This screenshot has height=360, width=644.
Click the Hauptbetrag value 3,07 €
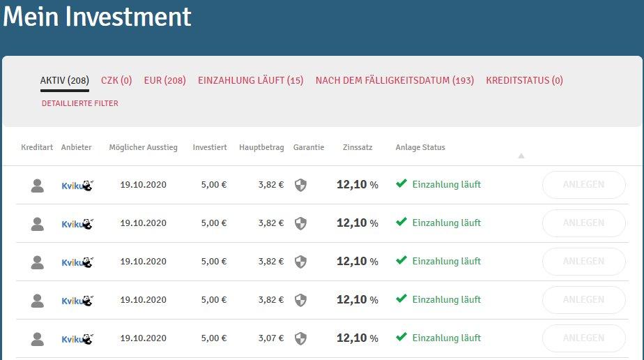(270, 338)
